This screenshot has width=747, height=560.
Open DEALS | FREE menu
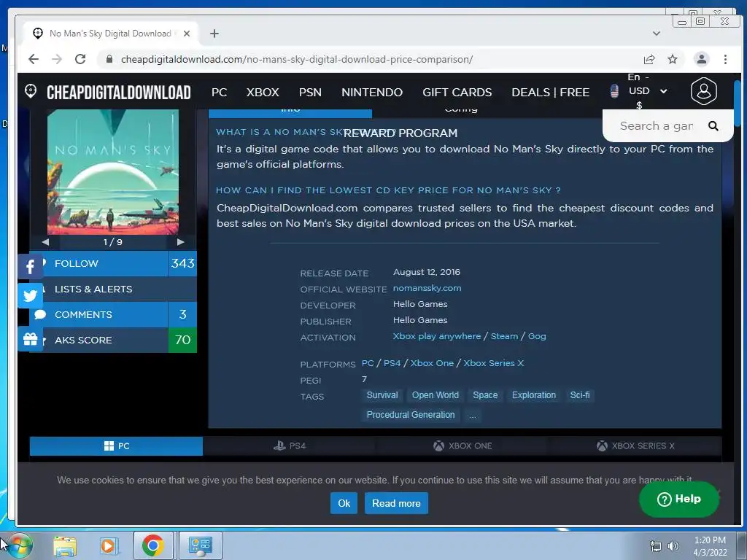click(x=550, y=92)
